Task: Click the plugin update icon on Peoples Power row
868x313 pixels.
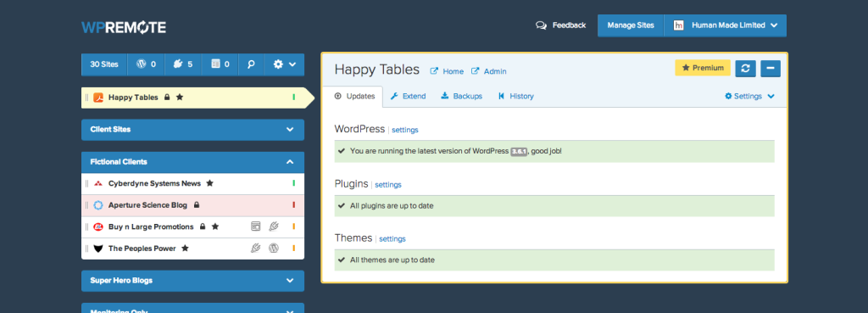Action: click(x=255, y=249)
